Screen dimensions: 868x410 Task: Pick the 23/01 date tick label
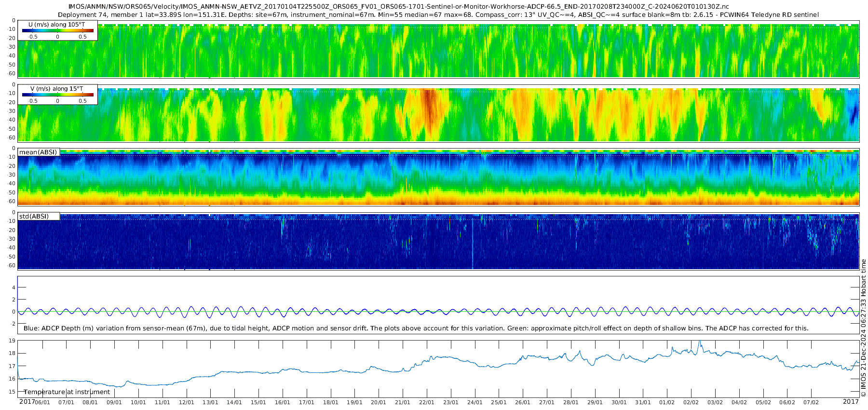(x=451, y=403)
